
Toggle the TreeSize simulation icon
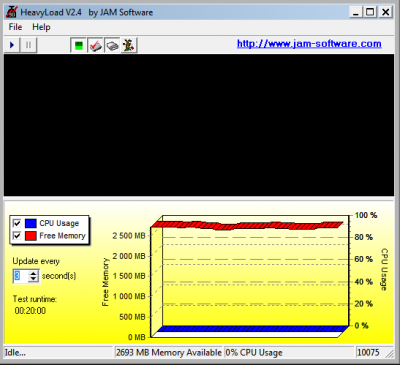tap(129, 45)
